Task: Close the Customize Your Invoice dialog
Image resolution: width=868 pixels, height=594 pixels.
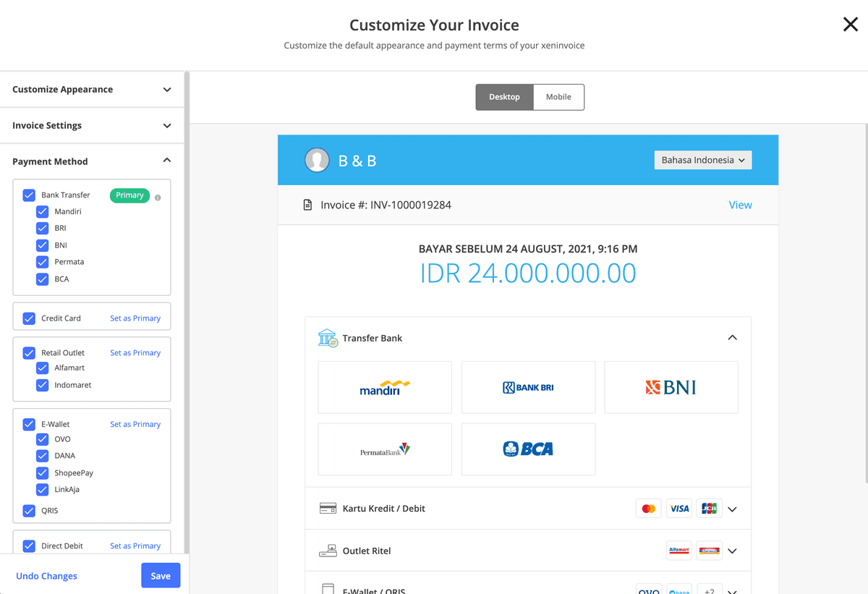Action: pyautogui.click(x=851, y=25)
